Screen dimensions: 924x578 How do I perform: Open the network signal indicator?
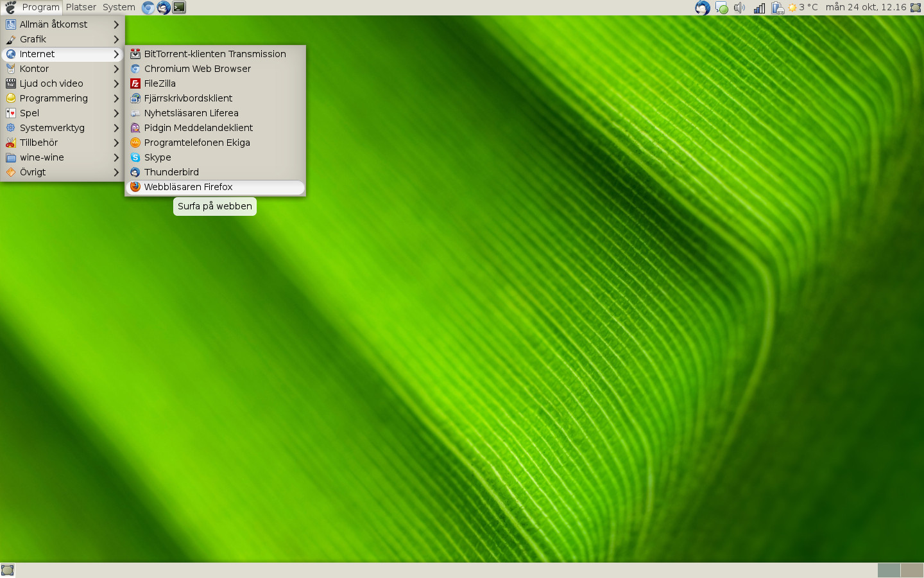point(759,8)
